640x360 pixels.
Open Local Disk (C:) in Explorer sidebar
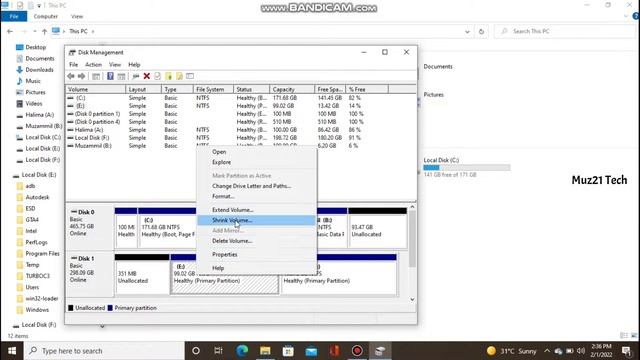pyautogui.click(x=43, y=138)
